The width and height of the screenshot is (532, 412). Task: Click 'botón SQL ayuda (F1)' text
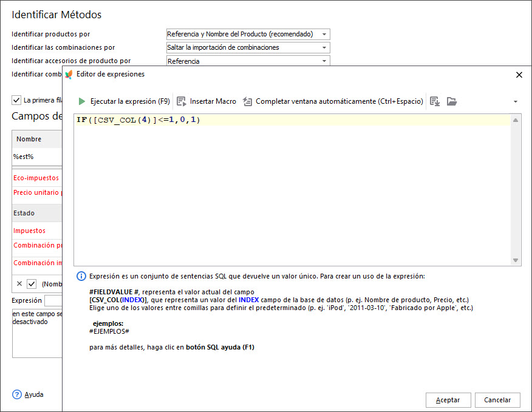[220, 347]
